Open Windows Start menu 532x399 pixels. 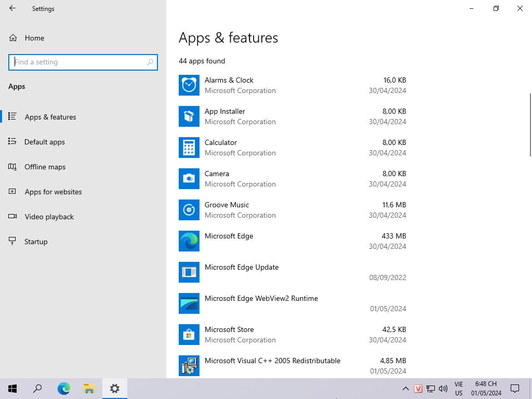tap(12, 389)
